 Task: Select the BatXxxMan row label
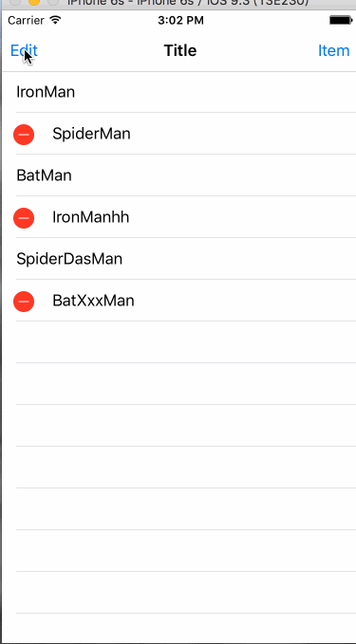tap(93, 301)
